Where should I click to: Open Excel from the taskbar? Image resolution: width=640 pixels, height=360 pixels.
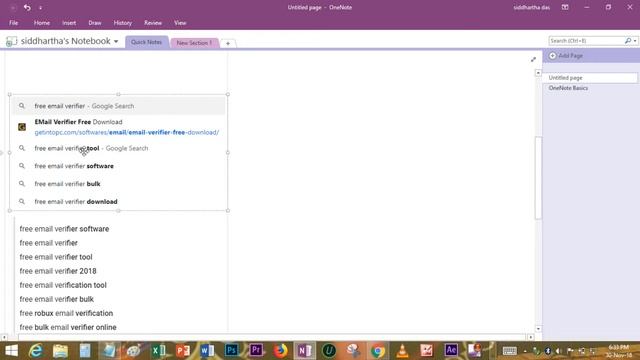click(158, 351)
